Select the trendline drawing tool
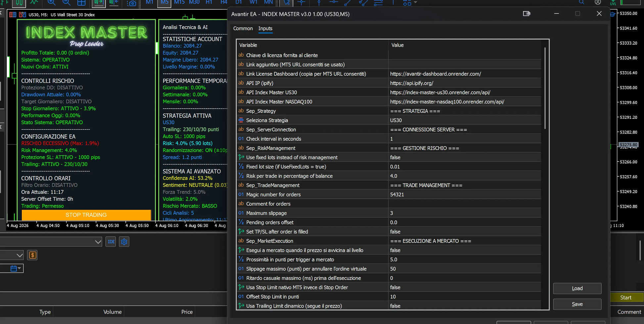 click(347, 3)
